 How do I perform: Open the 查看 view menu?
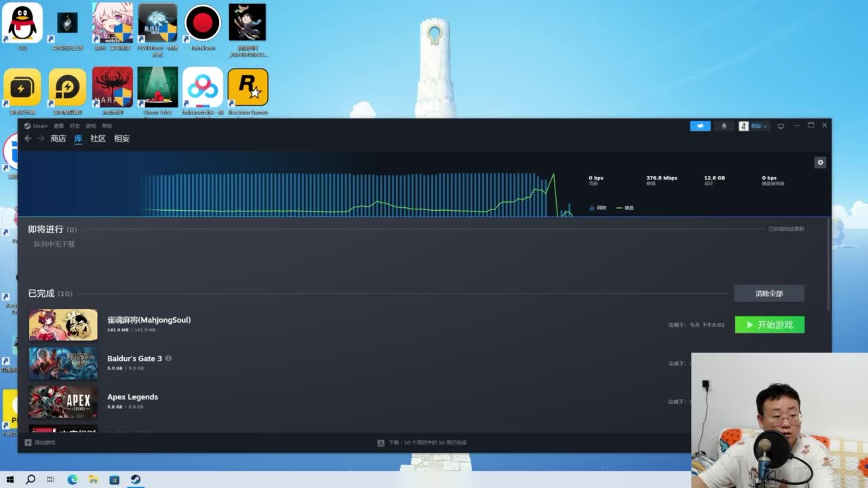pos(59,126)
